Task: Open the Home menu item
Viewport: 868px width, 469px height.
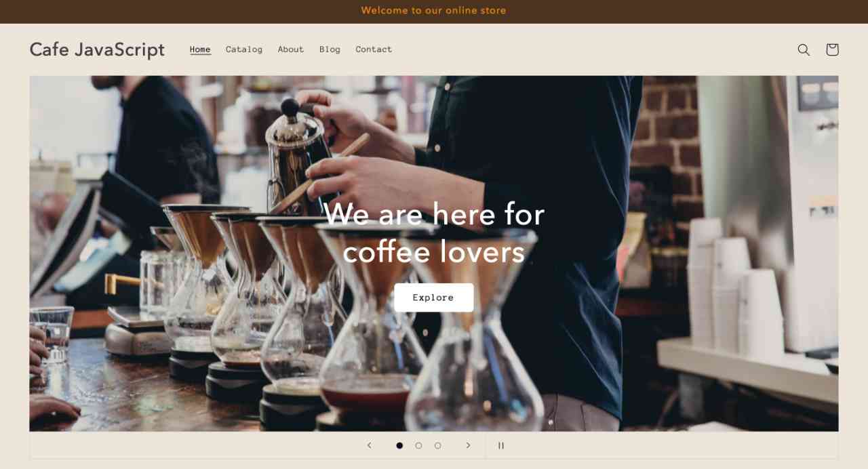Action: [x=200, y=49]
